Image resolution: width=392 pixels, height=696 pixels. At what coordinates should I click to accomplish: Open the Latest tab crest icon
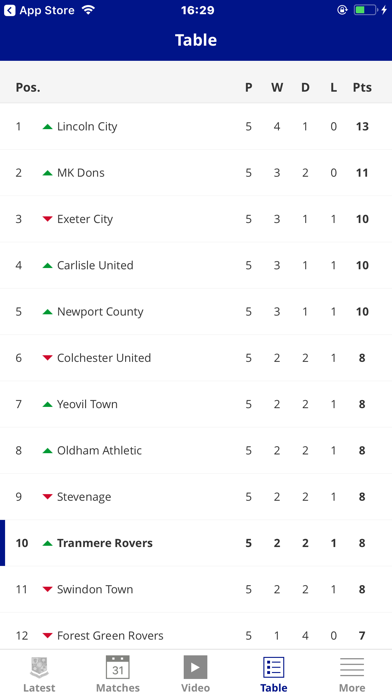pyautogui.click(x=39, y=668)
